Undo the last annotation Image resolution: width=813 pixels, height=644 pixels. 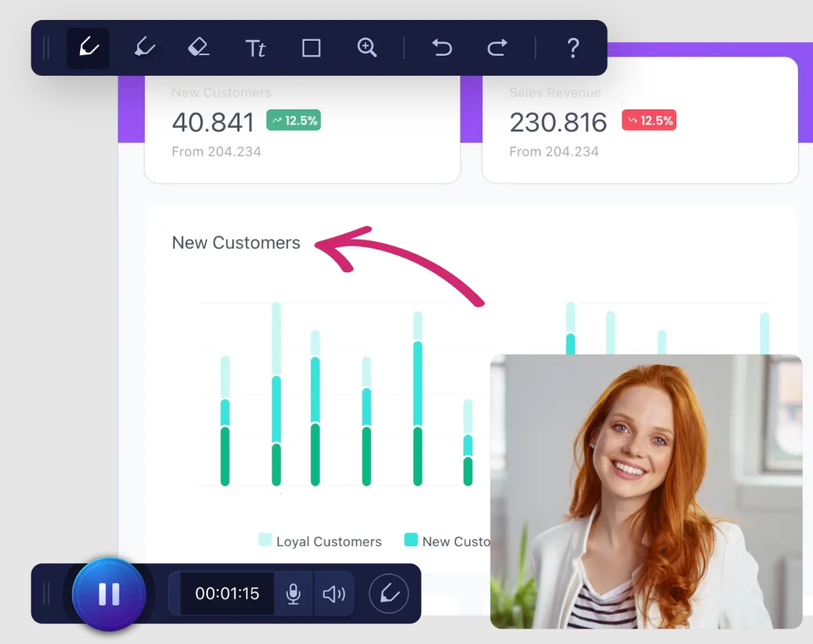click(x=442, y=48)
